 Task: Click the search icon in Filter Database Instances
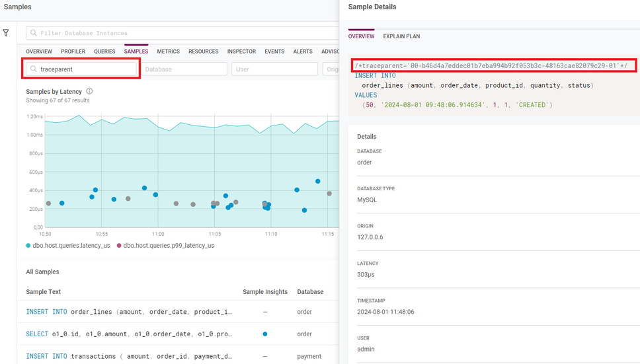pyautogui.click(x=33, y=33)
